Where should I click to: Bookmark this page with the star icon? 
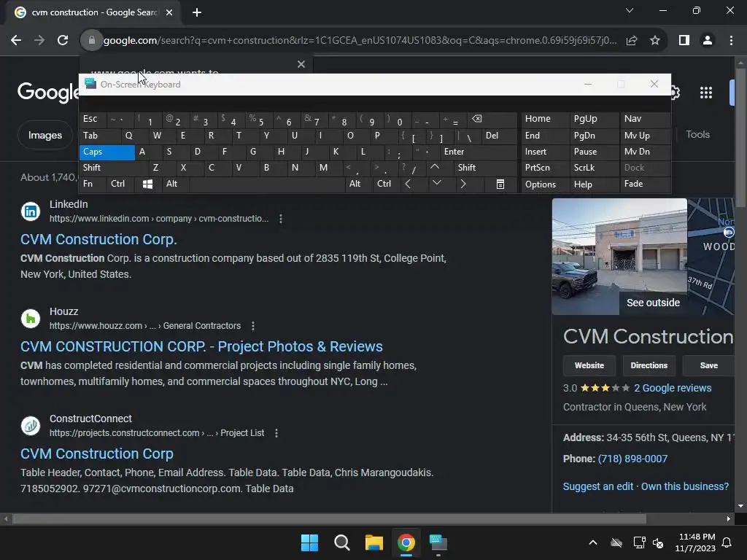pyautogui.click(x=655, y=41)
